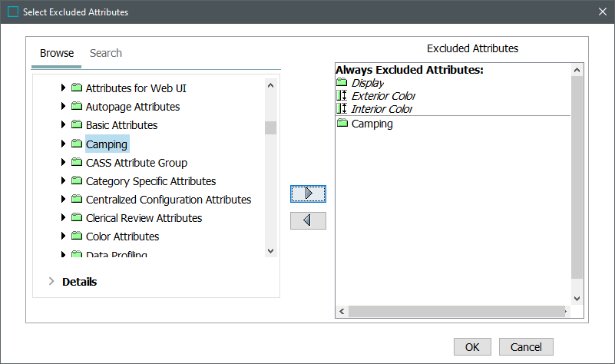Click the Autopage Attributes folder icon
Image resolution: width=615 pixels, height=364 pixels.
[77, 107]
